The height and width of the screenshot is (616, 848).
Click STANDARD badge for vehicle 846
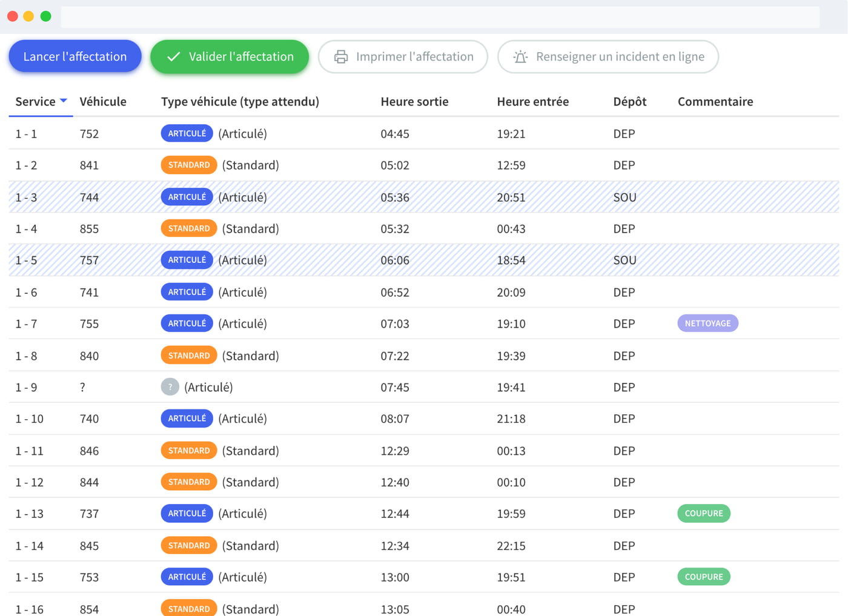click(189, 451)
